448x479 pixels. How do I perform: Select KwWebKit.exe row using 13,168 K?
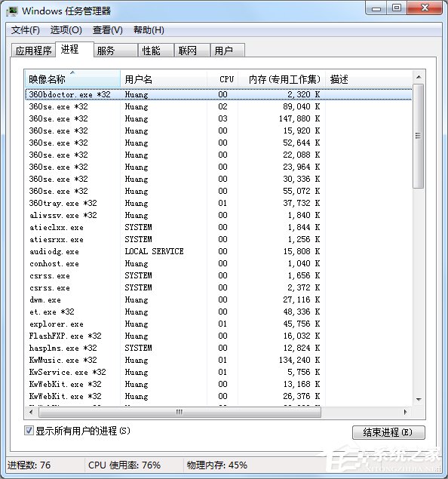[x=219, y=384]
